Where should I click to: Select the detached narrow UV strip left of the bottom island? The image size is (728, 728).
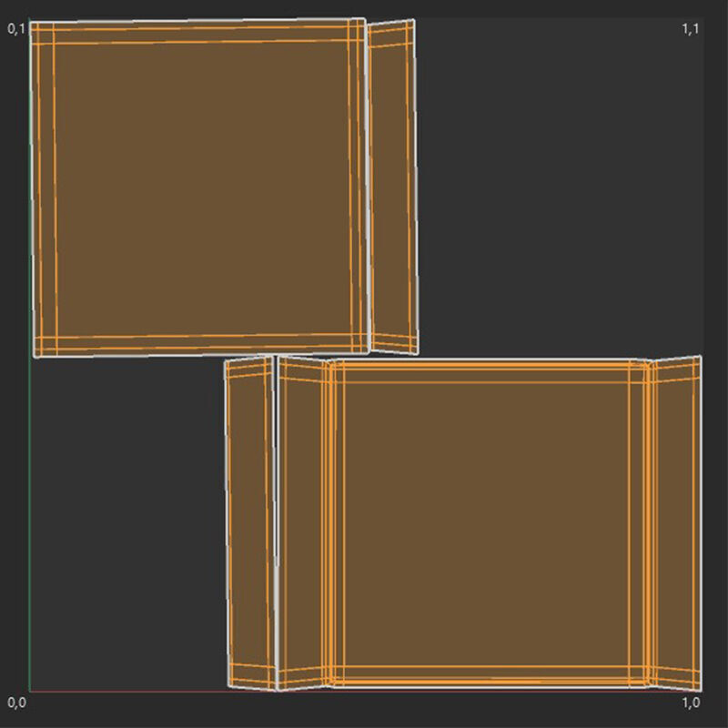(x=251, y=522)
